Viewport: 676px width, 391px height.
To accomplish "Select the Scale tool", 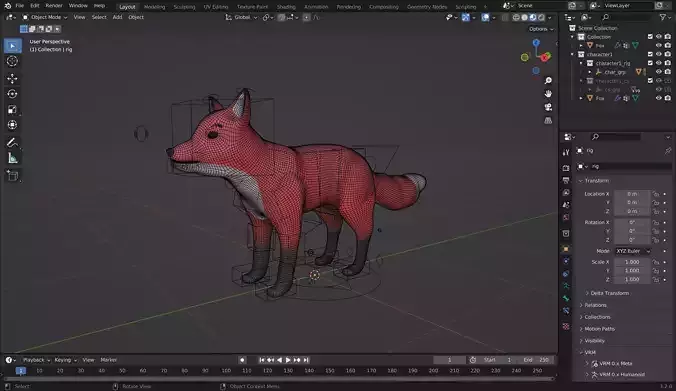I will coord(13,109).
